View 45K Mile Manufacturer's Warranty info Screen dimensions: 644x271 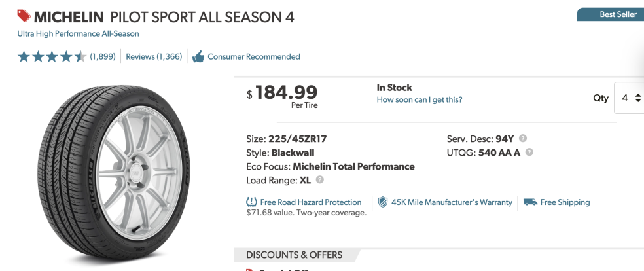click(452, 202)
